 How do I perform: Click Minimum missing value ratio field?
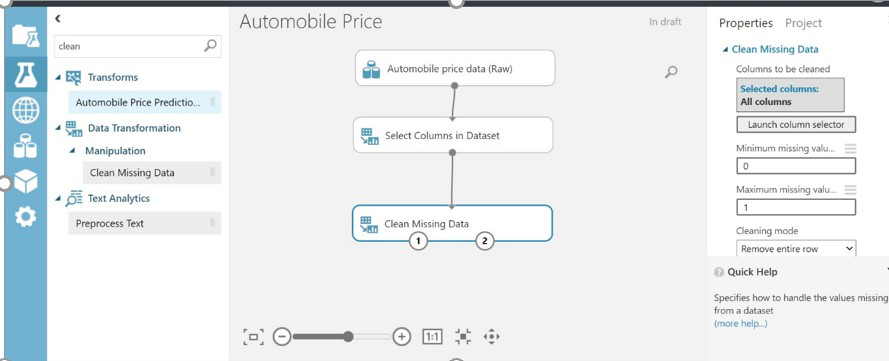coord(796,166)
